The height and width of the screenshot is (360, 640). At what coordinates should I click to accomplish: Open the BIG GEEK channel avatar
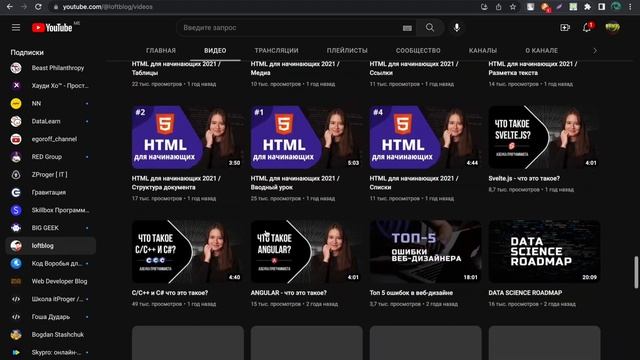[x=16, y=228]
